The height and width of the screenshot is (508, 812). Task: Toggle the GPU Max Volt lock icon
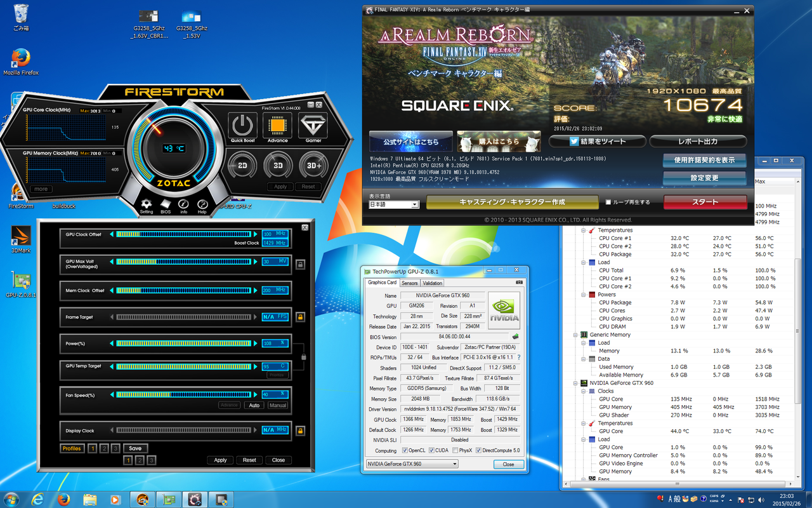[x=300, y=264]
